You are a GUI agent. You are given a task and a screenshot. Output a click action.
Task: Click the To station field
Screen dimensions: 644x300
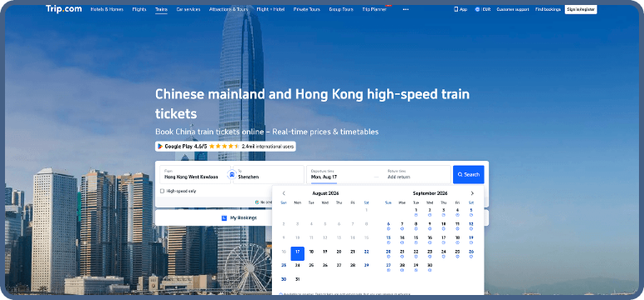coord(269,174)
